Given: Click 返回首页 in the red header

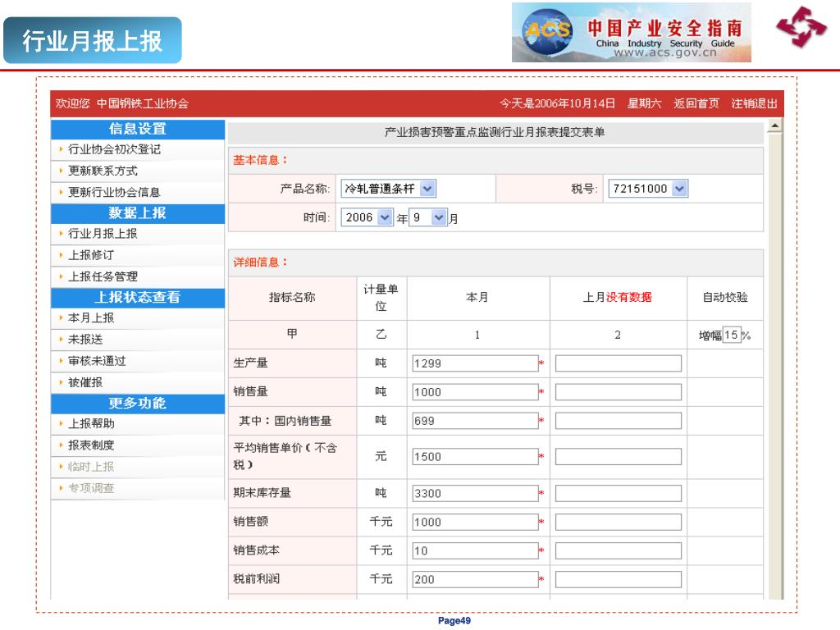Looking at the screenshot, I should coord(696,103).
